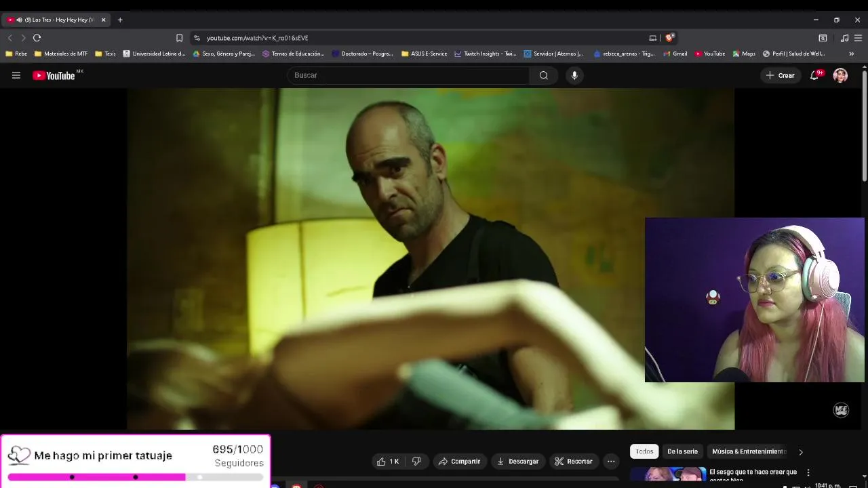Open browser sidebar panel icon
Image resolution: width=868 pixels, height=488 pixels.
point(823,38)
